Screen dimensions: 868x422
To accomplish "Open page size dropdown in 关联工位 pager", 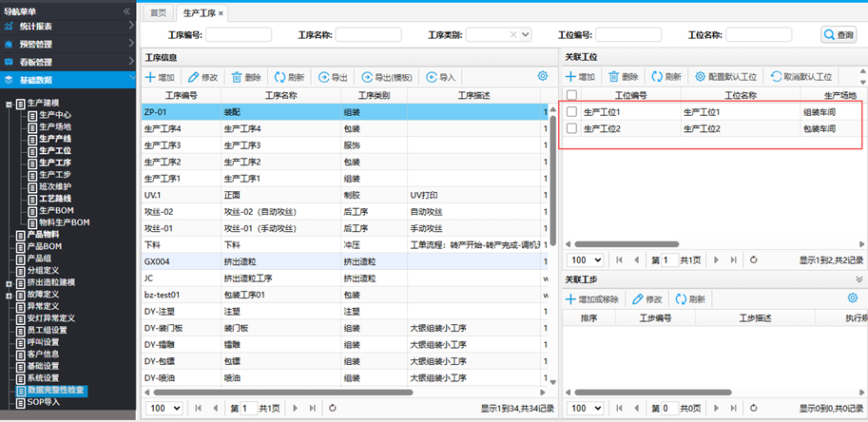I will click(585, 259).
